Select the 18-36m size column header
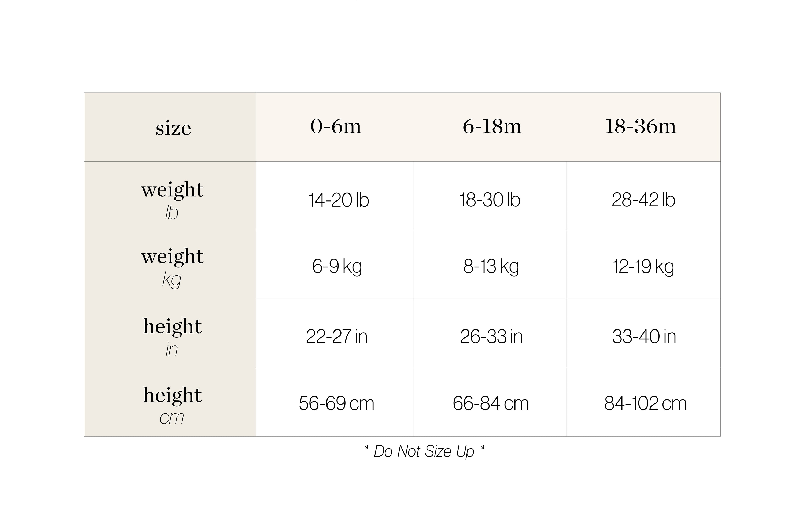Viewport: 812px width, 524px height. (640, 127)
